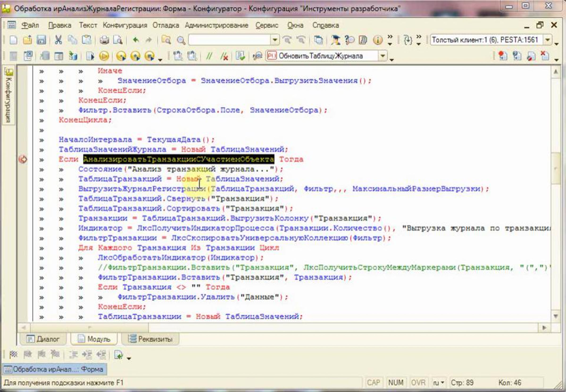
Task: Click the Update database configuration icon
Action: (x=73, y=56)
